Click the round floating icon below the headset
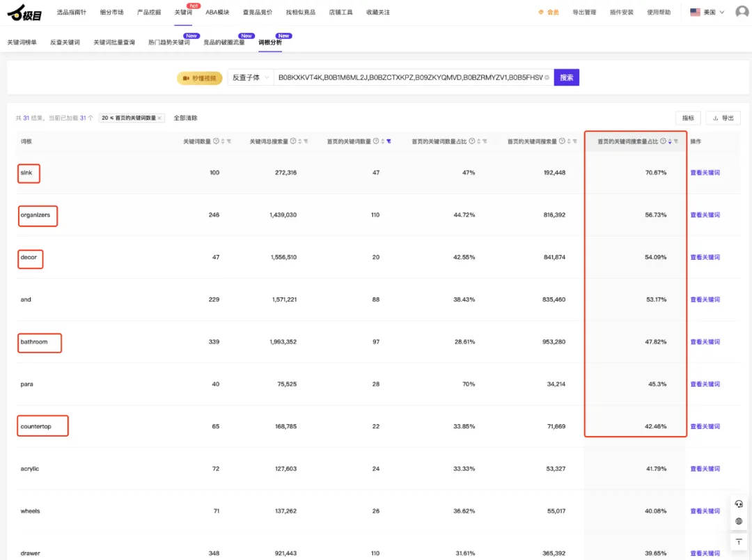The image size is (752, 560). coord(739,521)
